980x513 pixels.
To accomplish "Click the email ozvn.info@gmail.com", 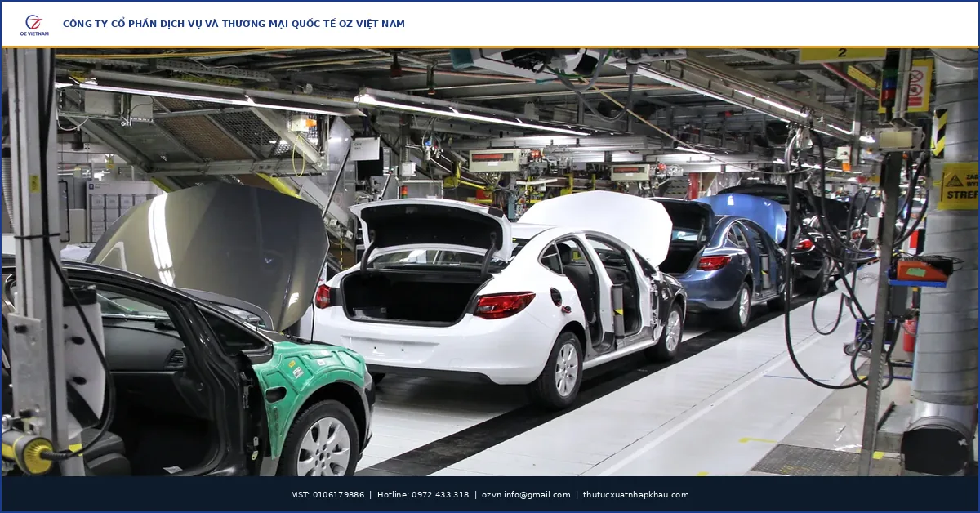I will (x=526, y=495).
